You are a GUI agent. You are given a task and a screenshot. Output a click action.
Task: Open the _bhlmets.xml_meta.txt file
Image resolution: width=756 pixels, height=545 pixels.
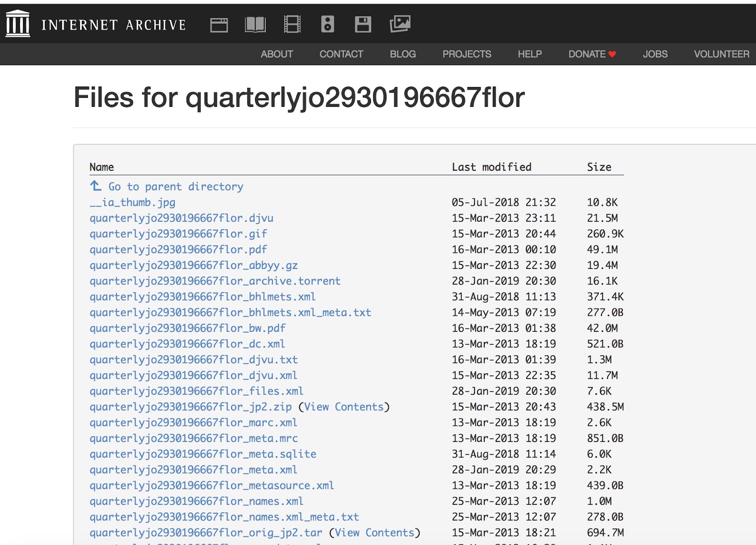(231, 312)
